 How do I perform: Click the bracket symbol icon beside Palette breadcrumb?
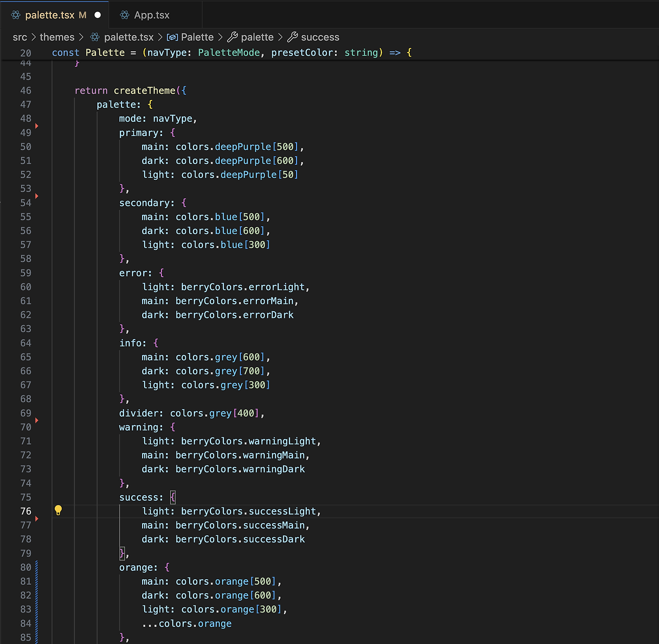tap(171, 37)
